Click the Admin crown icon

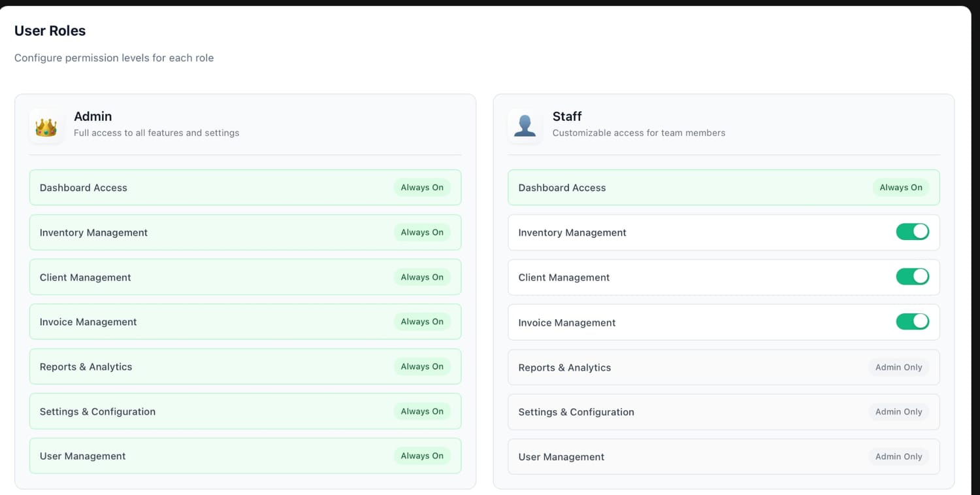46,126
